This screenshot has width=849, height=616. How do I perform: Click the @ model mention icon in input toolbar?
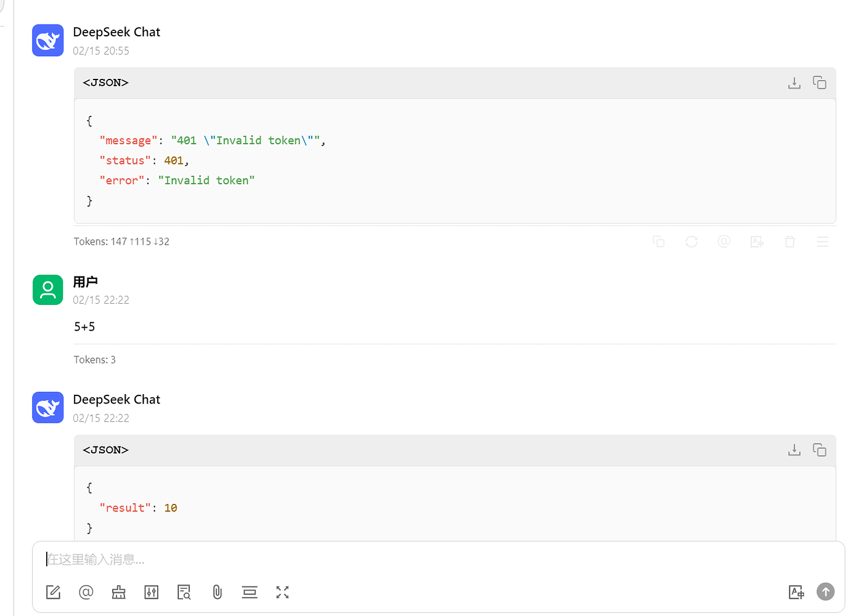(86, 592)
